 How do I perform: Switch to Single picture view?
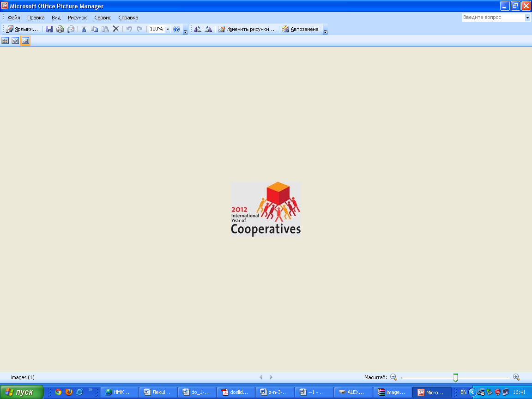[25, 41]
